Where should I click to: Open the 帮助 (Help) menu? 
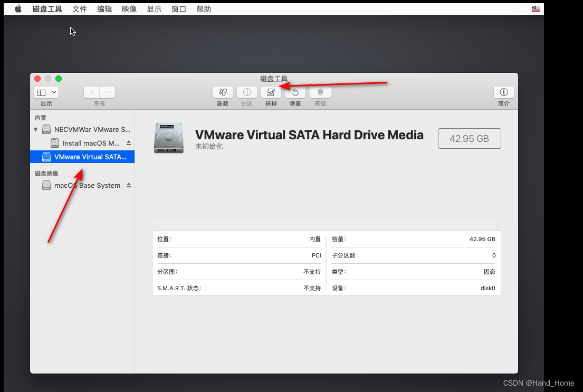coord(204,9)
